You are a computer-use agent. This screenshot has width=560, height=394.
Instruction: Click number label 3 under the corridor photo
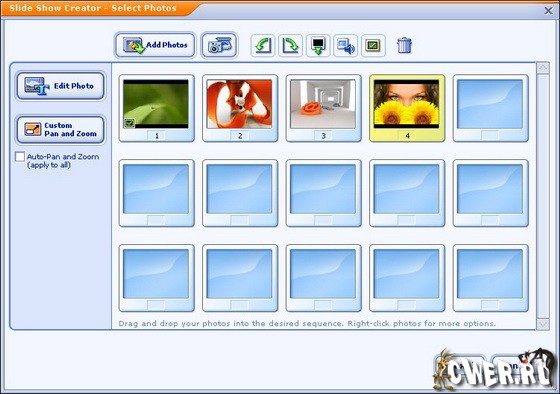(x=324, y=136)
